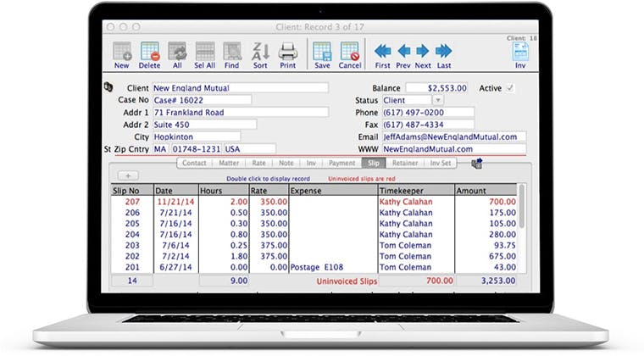644x356 pixels.
Task: Click the zip field 01748-1231
Action: (197, 149)
